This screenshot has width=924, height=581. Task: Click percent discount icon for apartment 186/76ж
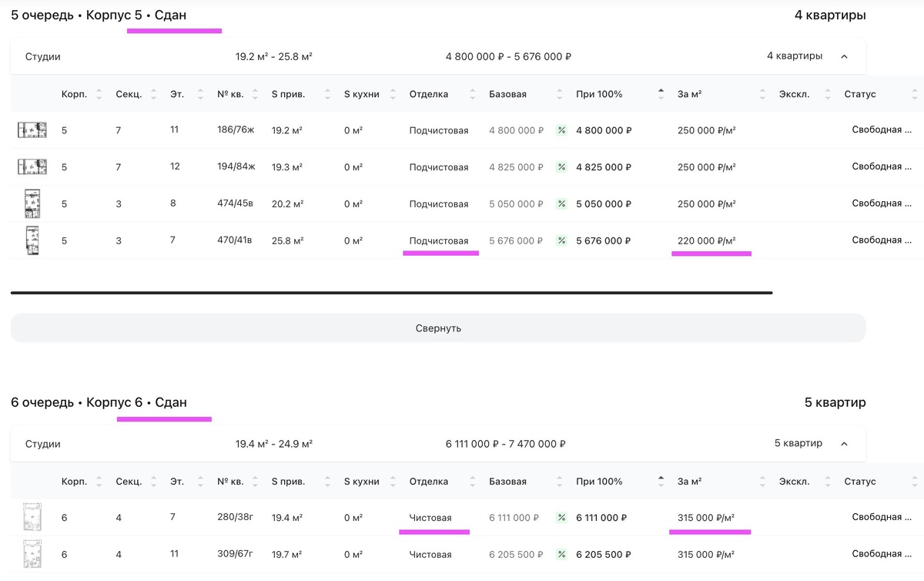click(x=561, y=130)
